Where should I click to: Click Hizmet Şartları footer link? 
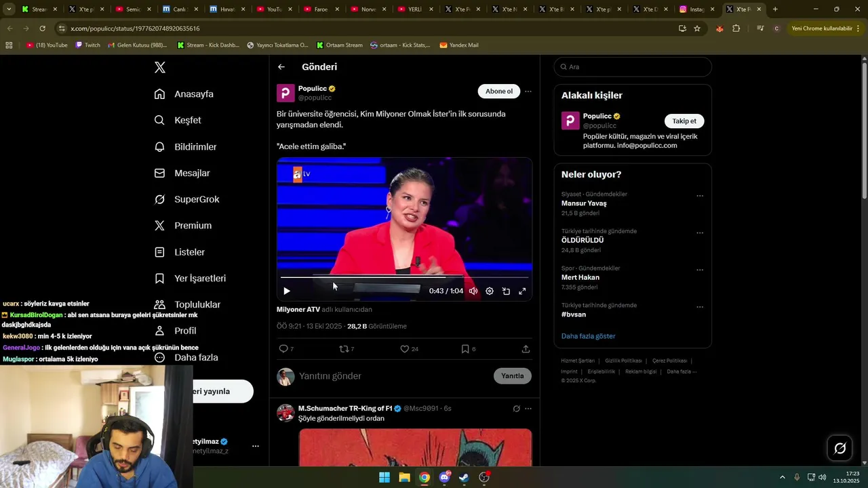[x=578, y=361]
